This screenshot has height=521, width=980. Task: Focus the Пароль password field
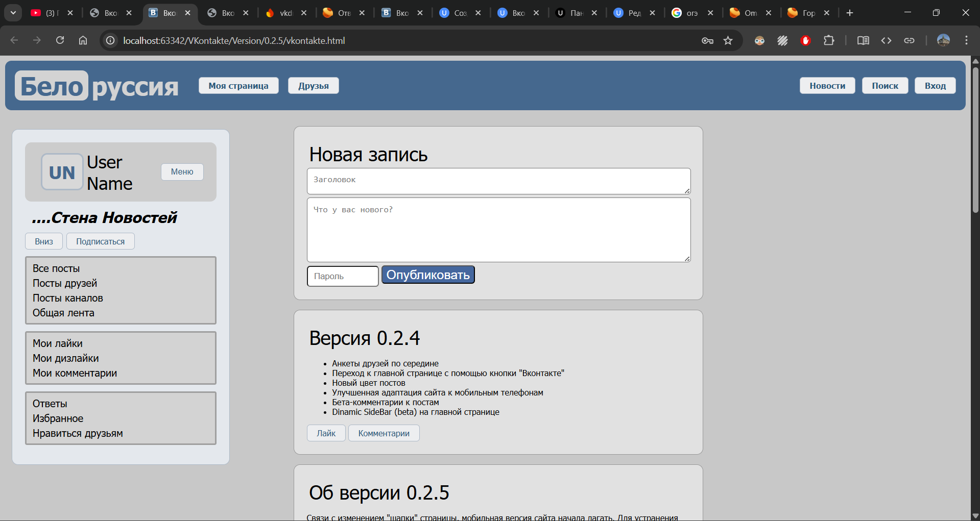pyautogui.click(x=343, y=276)
